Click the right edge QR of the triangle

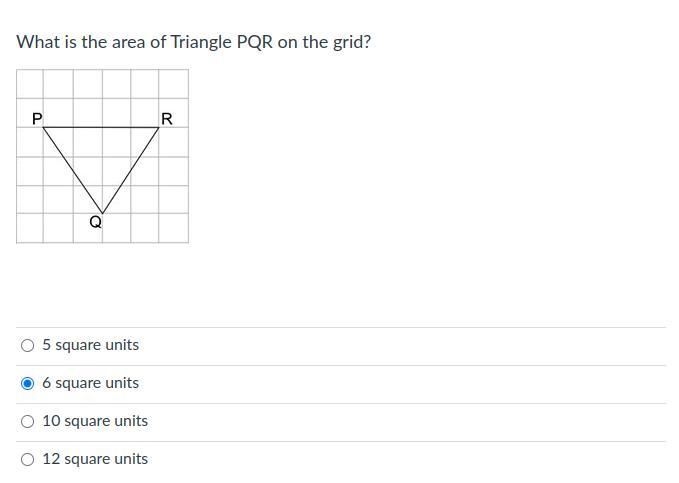[131, 170]
